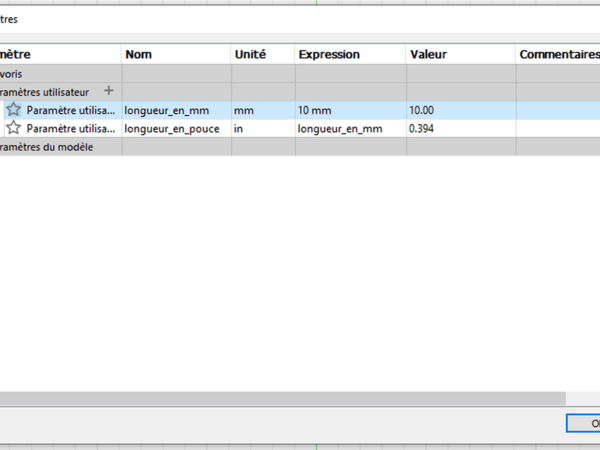Click the horizontal scrollbar of the table

282,398
